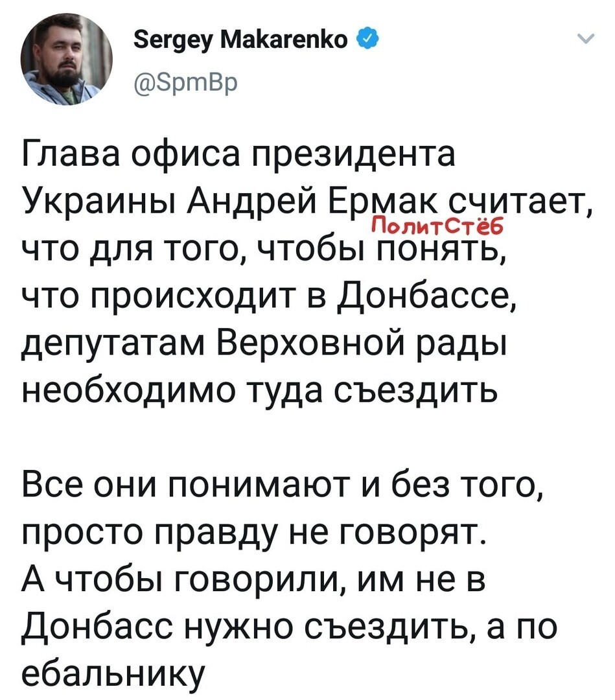Click the blue verified checkmark badge
This screenshot has width=615, height=700.
click(x=368, y=40)
